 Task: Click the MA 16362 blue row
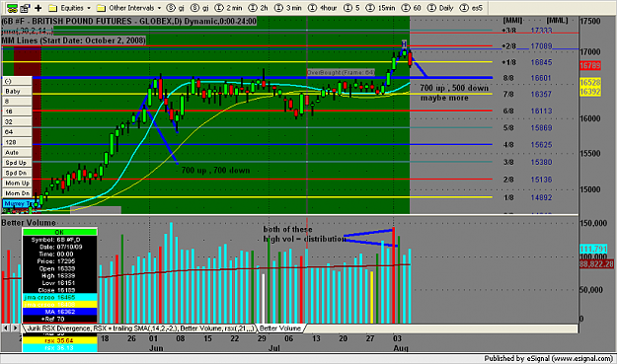tap(59, 312)
